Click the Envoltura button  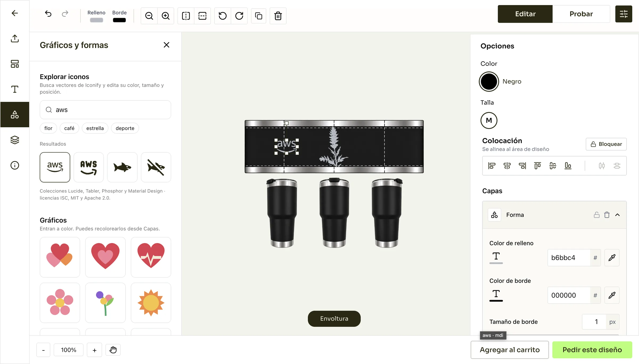click(334, 318)
